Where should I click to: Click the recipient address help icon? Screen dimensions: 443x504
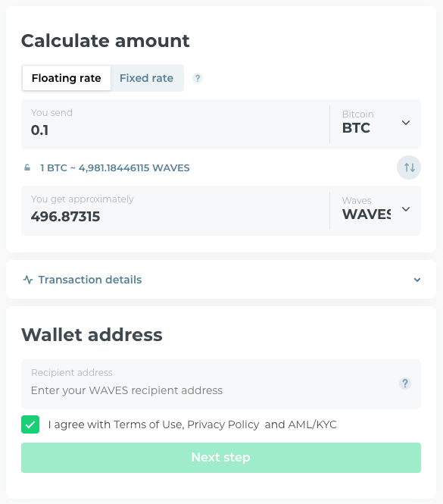pos(405,383)
